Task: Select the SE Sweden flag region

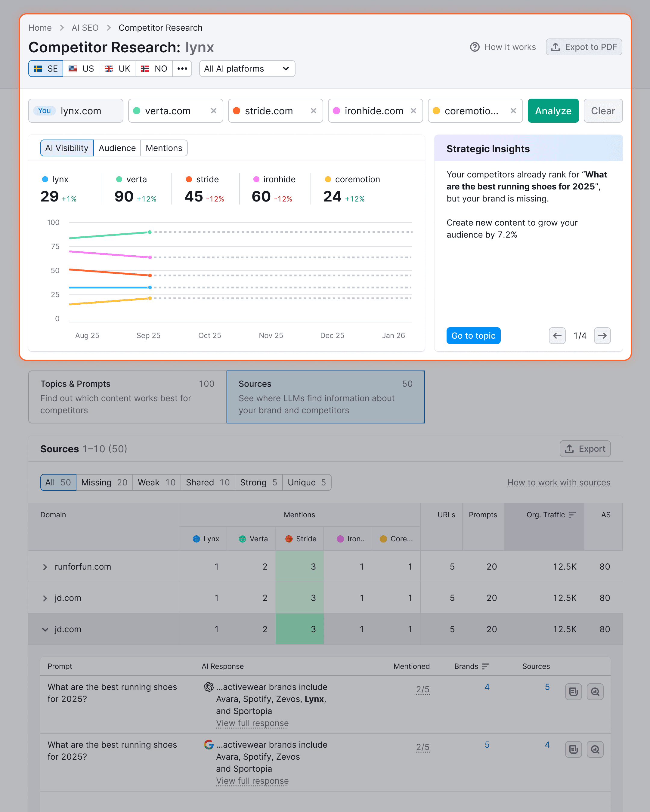Action: pyautogui.click(x=46, y=69)
